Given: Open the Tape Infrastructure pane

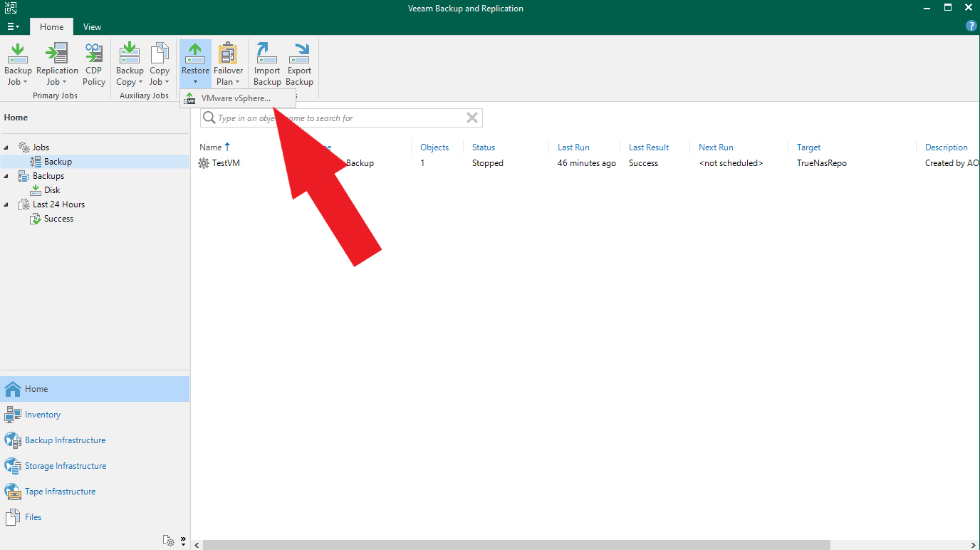Looking at the screenshot, I should coord(95,492).
